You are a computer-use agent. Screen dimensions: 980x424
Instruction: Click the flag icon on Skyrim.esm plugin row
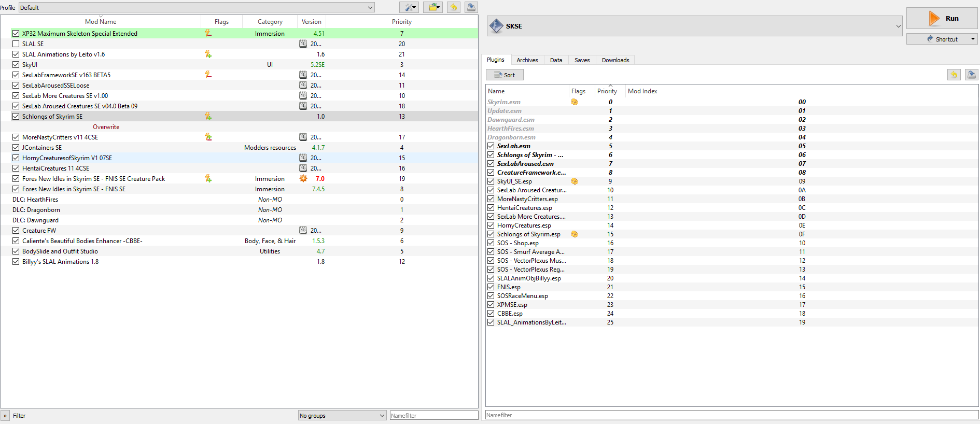point(575,102)
